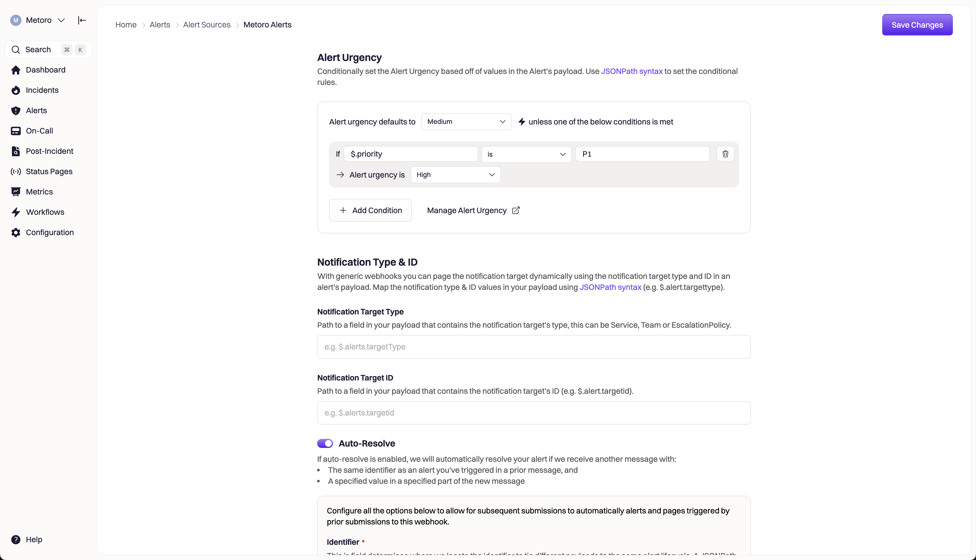Go to Alert Sources breadcrumb
976x560 pixels.
point(207,25)
